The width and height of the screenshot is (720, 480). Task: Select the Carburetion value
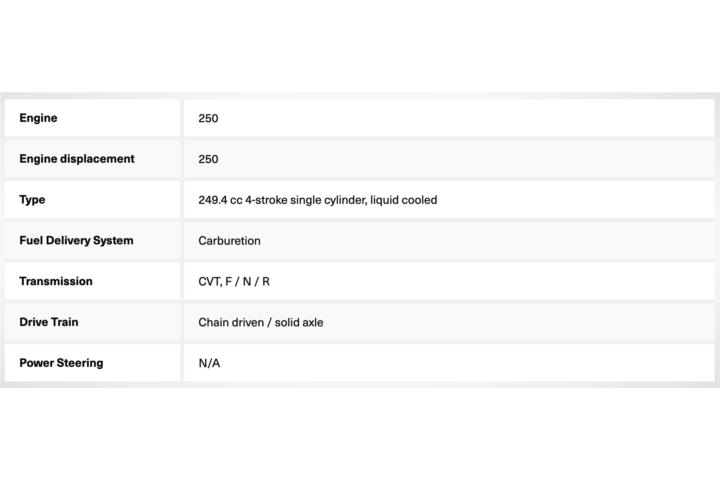click(229, 241)
